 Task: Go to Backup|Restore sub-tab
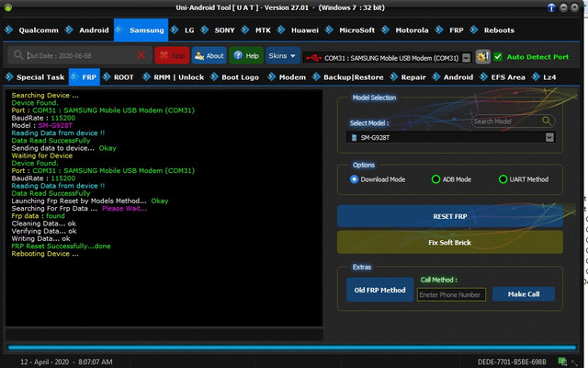click(x=348, y=77)
